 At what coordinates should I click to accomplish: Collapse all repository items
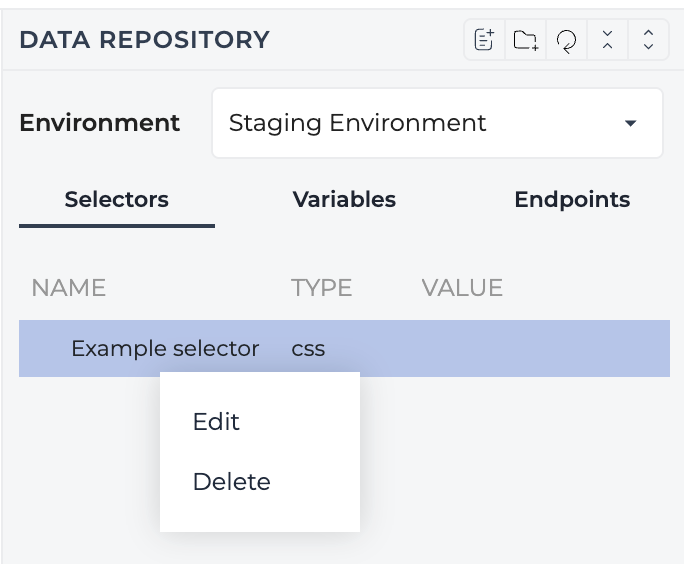pos(607,40)
